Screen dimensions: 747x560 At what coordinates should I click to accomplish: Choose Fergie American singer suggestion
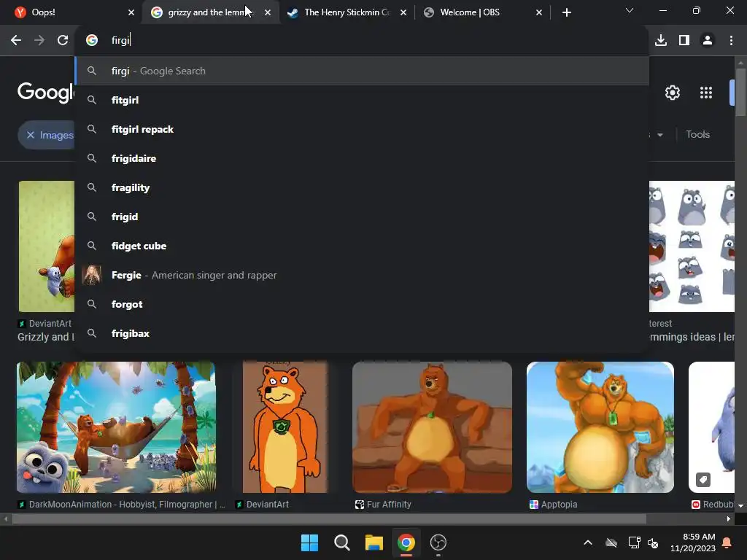(x=362, y=275)
